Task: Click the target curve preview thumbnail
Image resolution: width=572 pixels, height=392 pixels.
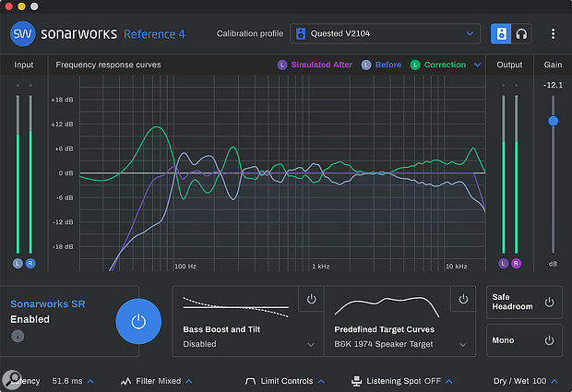Action: point(387,306)
